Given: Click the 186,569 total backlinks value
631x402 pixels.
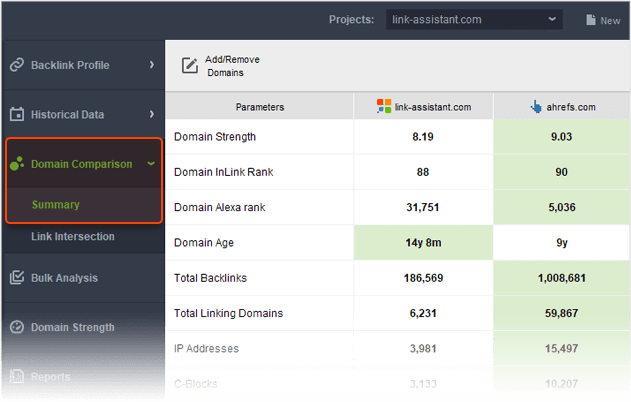Looking at the screenshot, I should coord(423,278).
